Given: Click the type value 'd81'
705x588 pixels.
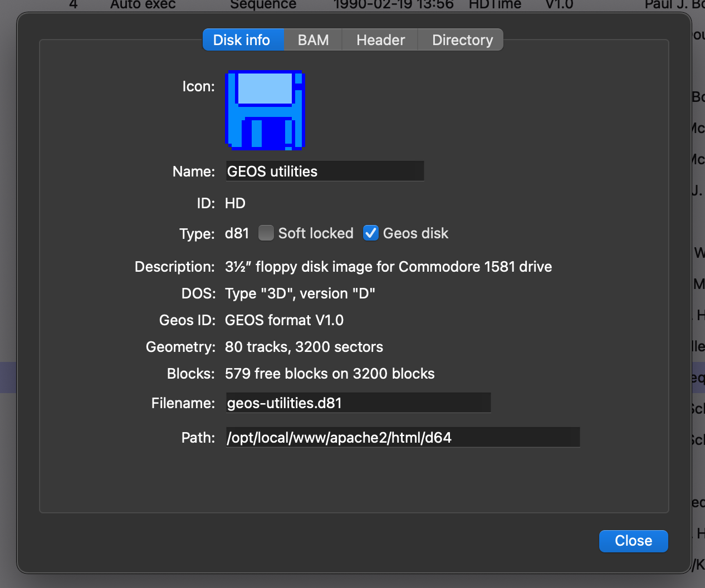Looking at the screenshot, I should pos(237,233).
